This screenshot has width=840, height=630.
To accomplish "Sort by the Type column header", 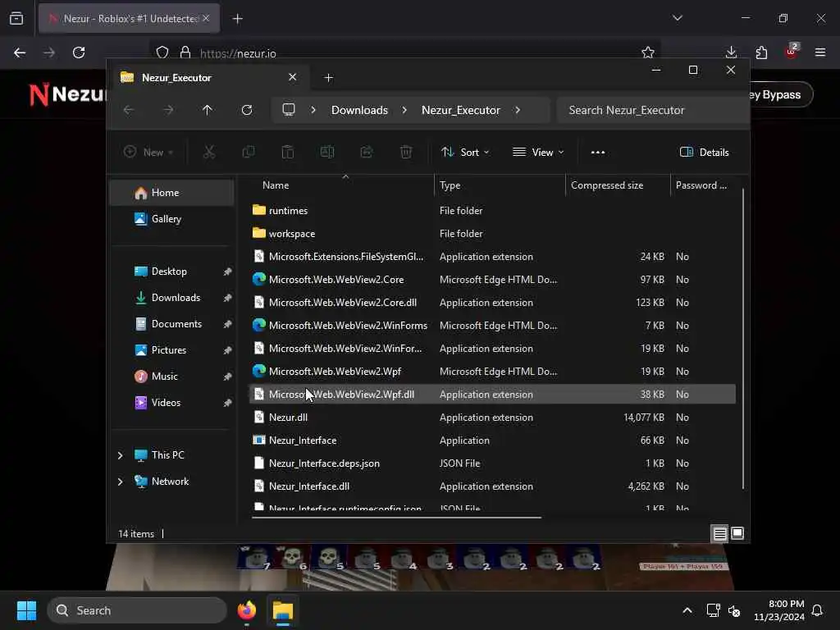I will (450, 185).
